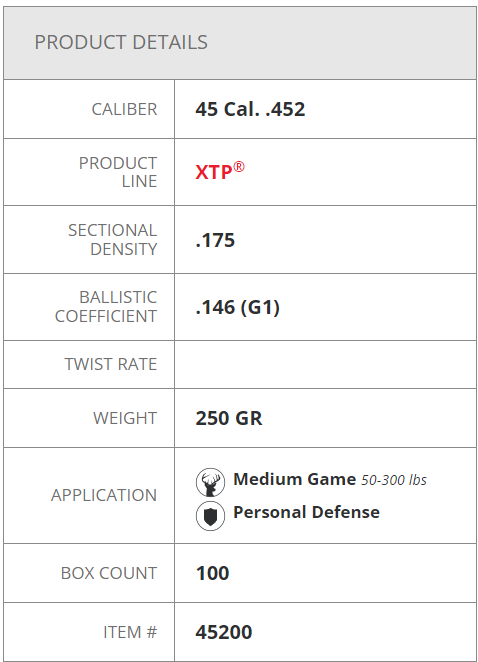The width and height of the screenshot is (478, 662).
Task: Click the deer Medium Game icon
Action: (x=210, y=482)
